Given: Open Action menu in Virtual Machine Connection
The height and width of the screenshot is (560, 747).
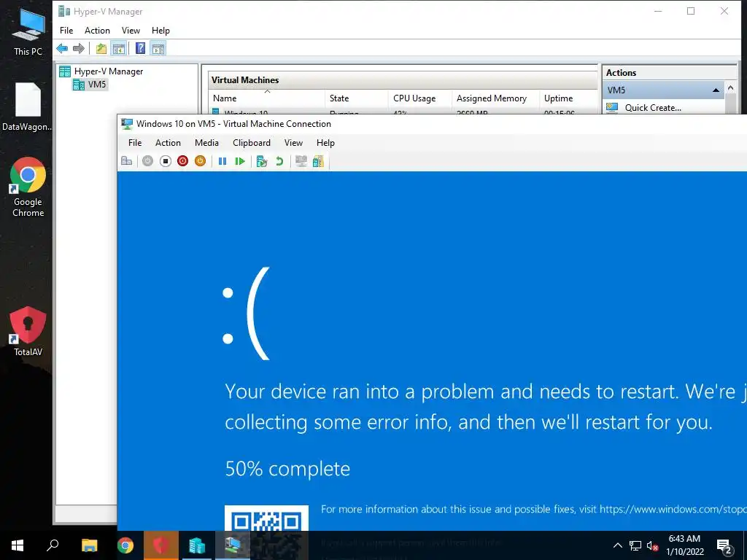Looking at the screenshot, I should click(168, 143).
